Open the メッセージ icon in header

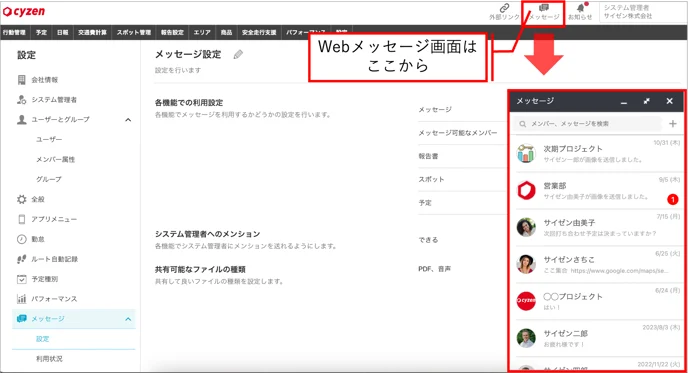click(x=544, y=8)
